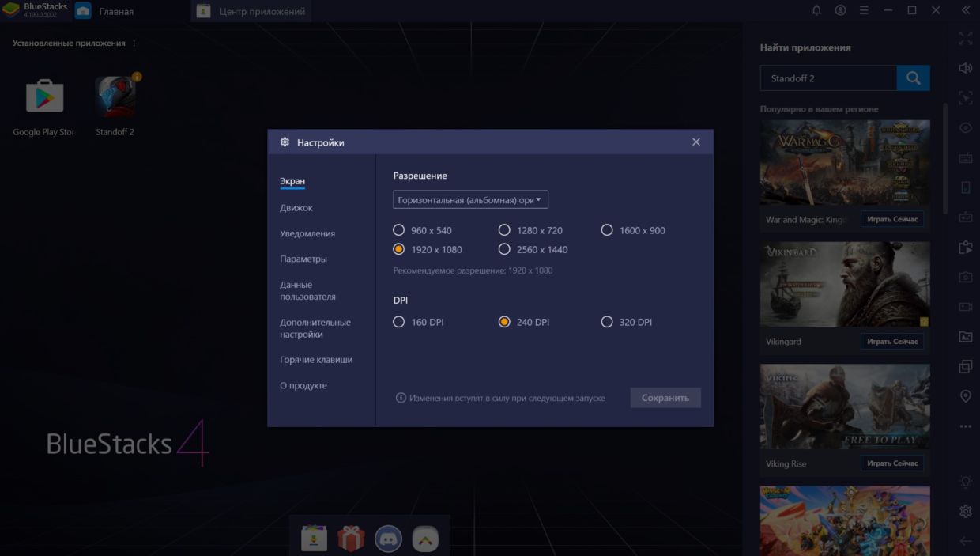The image size is (980, 556).
Task: Open О продукте section
Action: click(x=303, y=385)
